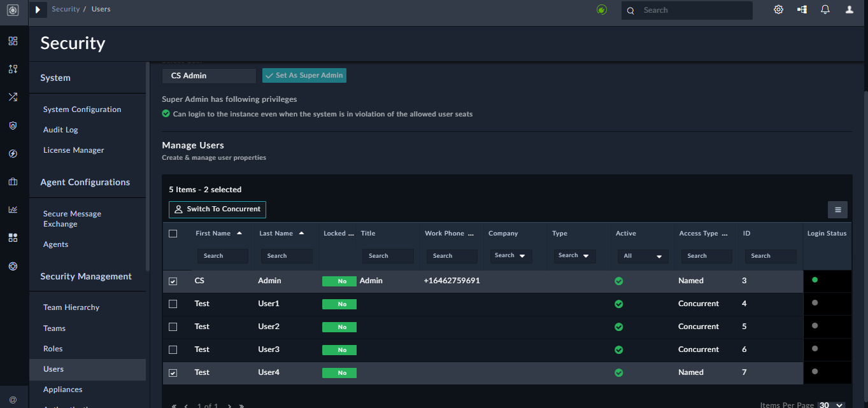
Task: Open the analytics chart icon in sidebar
Action: point(13,209)
